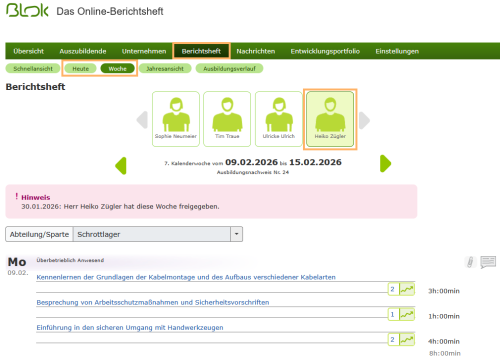500x360 pixels.
Task: Open the Auszubildende menu
Action: coord(83,51)
